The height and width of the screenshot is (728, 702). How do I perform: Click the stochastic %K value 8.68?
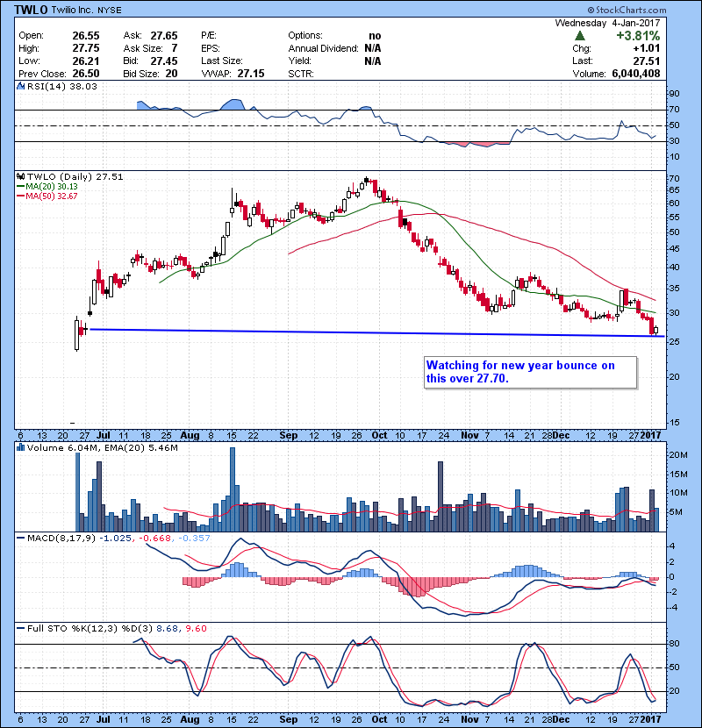tap(168, 628)
